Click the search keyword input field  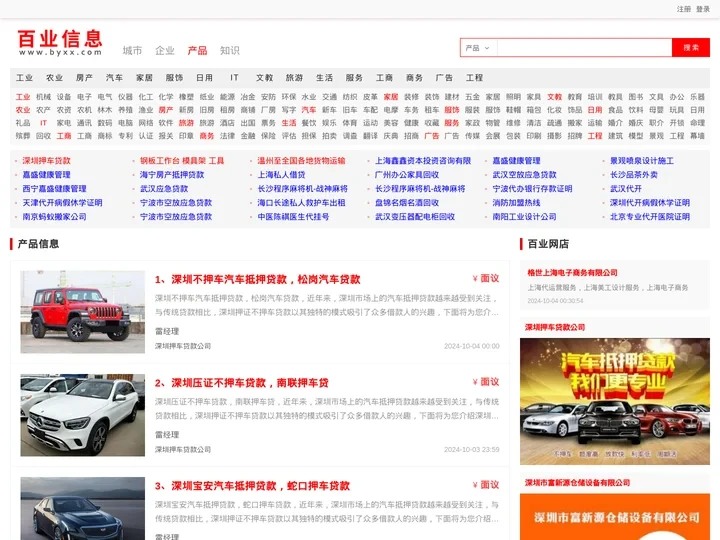584,48
